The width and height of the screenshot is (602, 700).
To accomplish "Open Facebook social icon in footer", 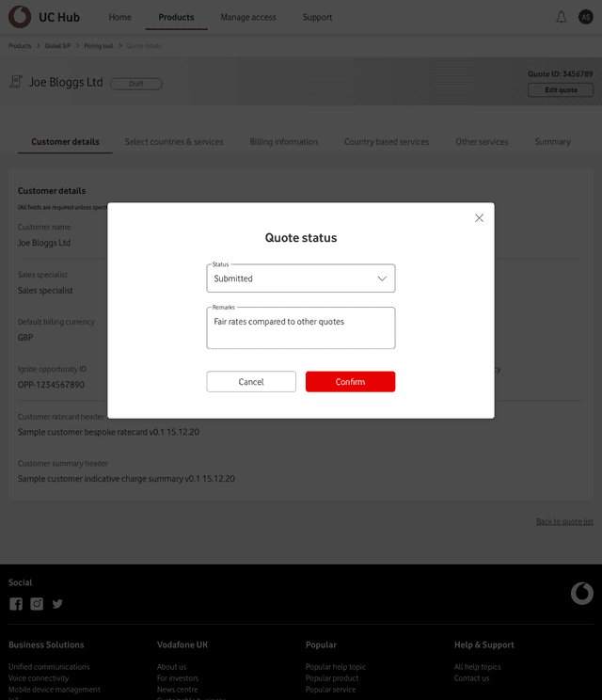I will coord(16,604).
